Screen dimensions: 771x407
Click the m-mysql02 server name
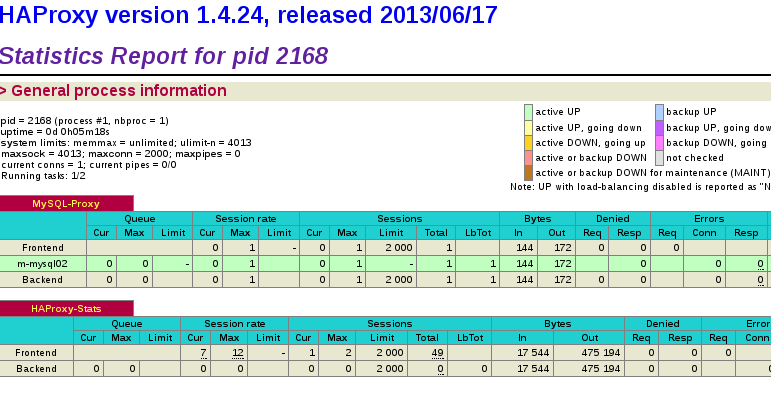click(x=42, y=264)
